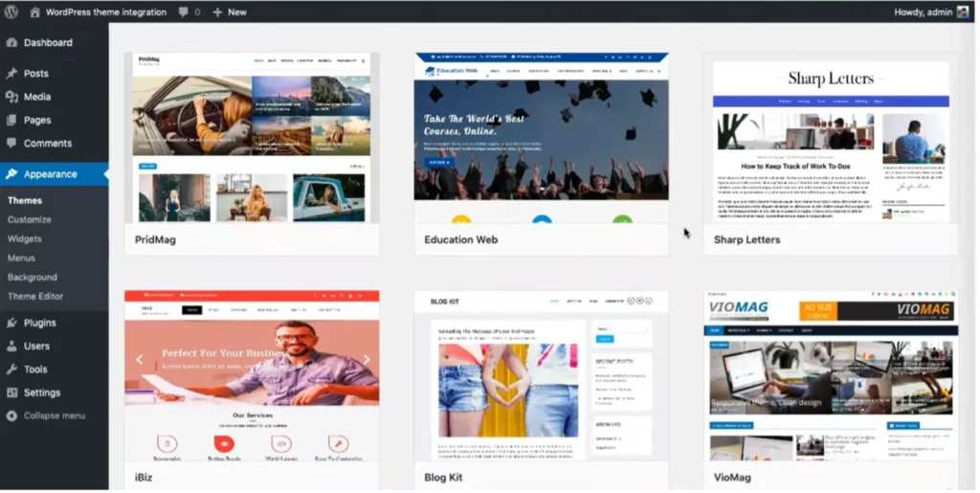
Task: Click the WordPress logo icon
Action: pyautogui.click(x=11, y=11)
